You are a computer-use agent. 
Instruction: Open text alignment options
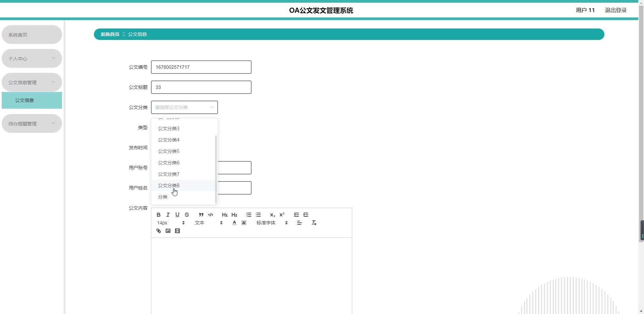(x=300, y=223)
